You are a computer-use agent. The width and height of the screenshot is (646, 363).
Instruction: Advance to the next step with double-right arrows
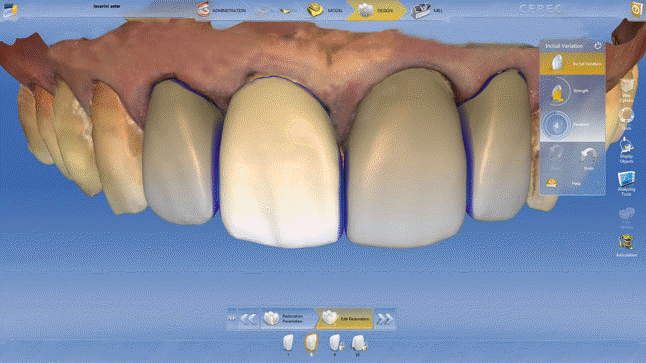384,319
